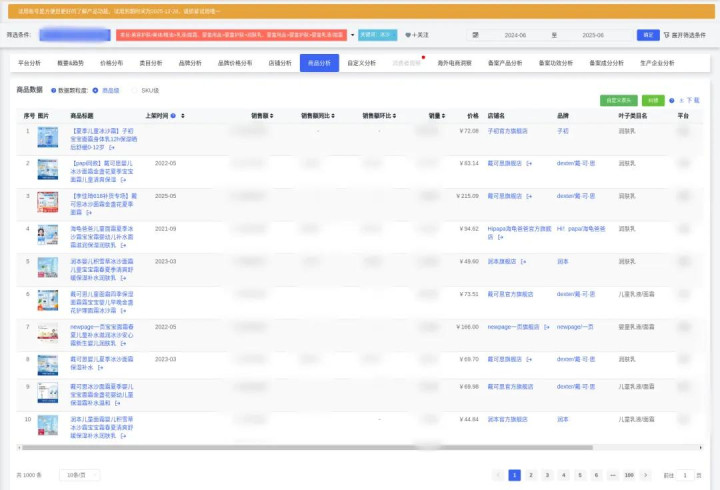
Task: Select the 自定义分析 tab
Action: [361, 63]
